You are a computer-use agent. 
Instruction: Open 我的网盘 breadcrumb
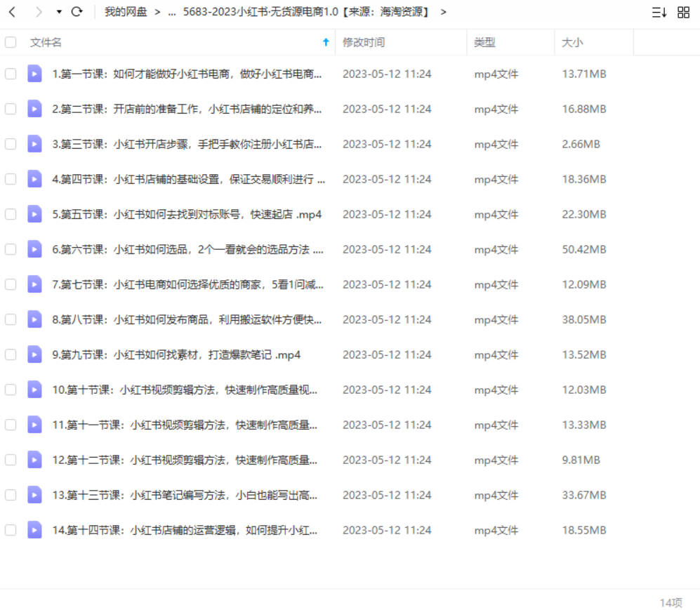tap(126, 12)
